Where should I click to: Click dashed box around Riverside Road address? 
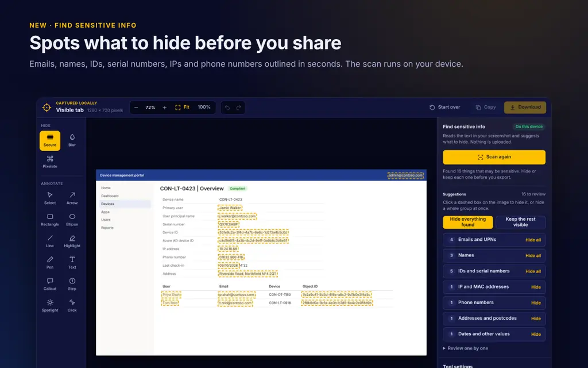tap(247, 274)
